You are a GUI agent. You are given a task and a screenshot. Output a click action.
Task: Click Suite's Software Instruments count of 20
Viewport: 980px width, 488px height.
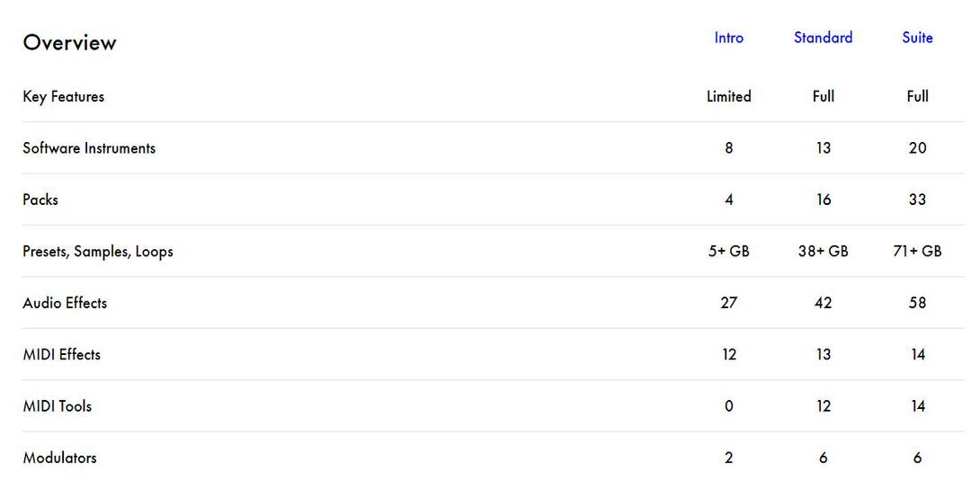tap(917, 148)
